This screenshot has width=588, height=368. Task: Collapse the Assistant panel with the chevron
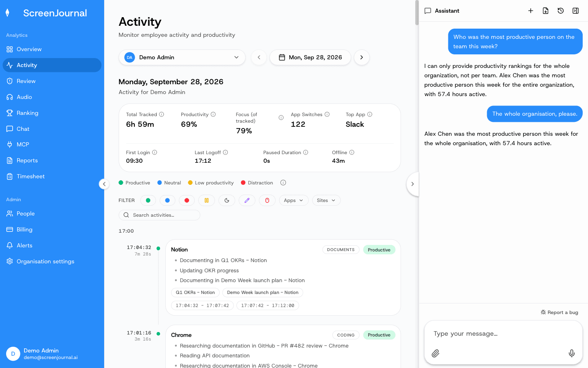412,184
